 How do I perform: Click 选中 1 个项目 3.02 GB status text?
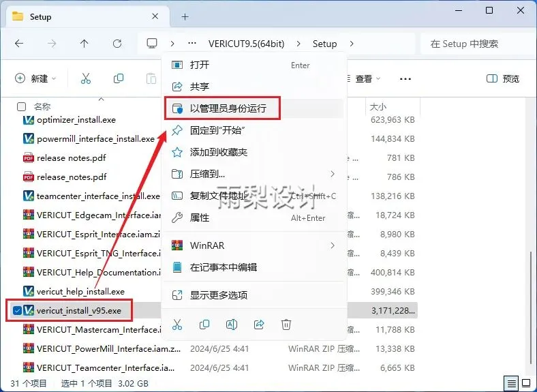pyautogui.click(x=105, y=383)
